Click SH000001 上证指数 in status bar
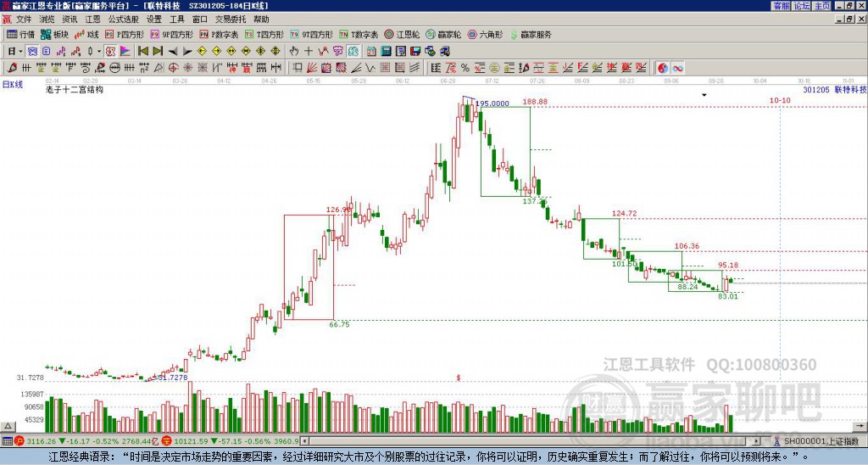 [x=821, y=441]
